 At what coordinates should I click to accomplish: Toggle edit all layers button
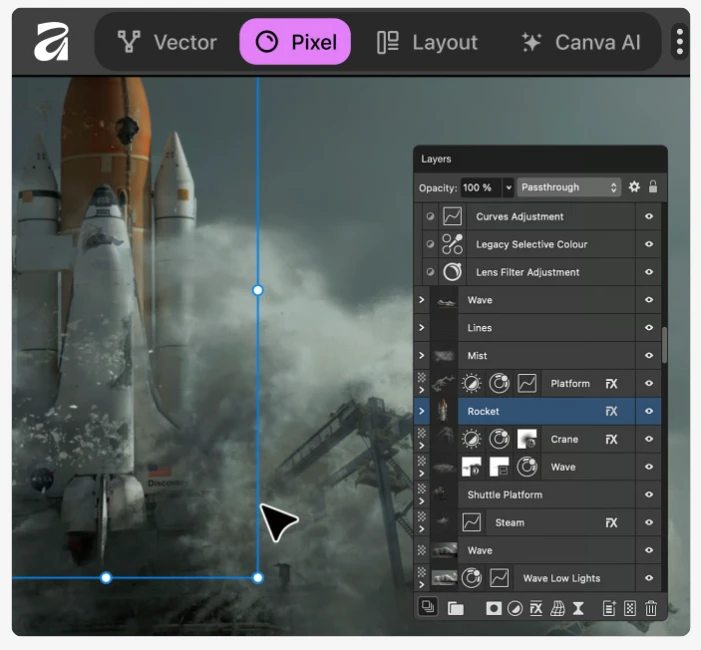(x=428, y=607)
